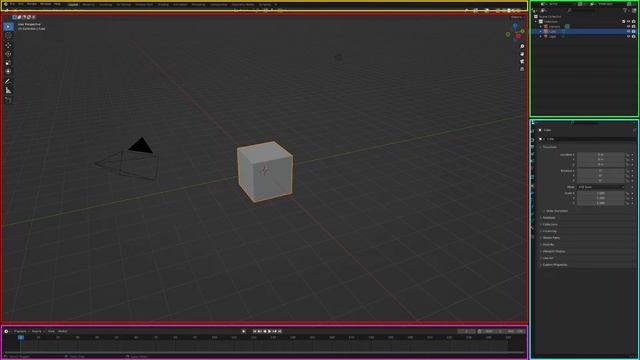Open the timeline Playback popover

coord(21,331)
